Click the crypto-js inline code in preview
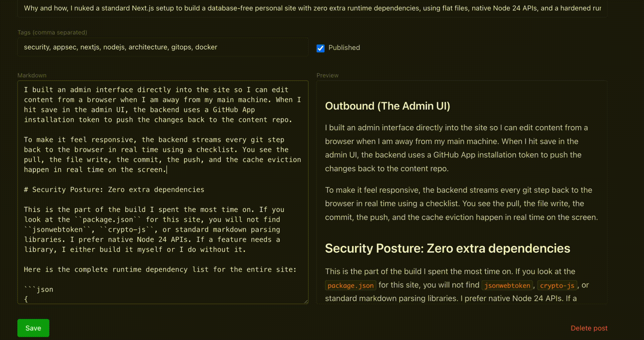This screenshot has width=644, height=340. point(557,285)
